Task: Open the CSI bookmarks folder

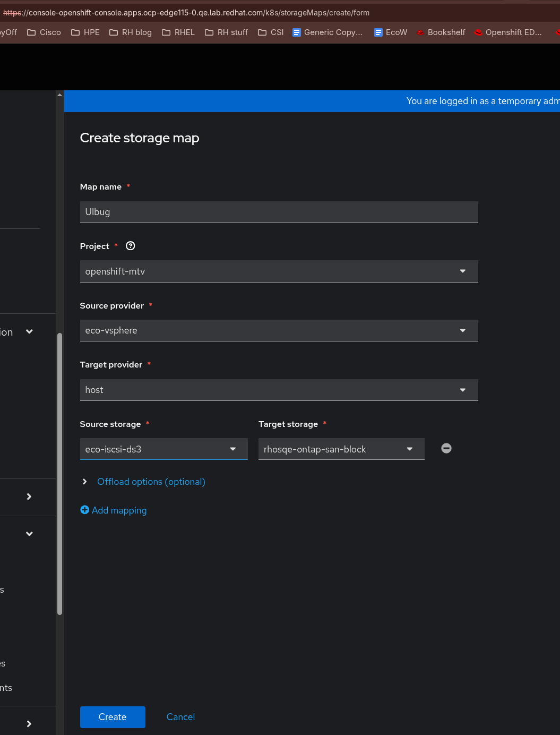Action: pos(271,32)
